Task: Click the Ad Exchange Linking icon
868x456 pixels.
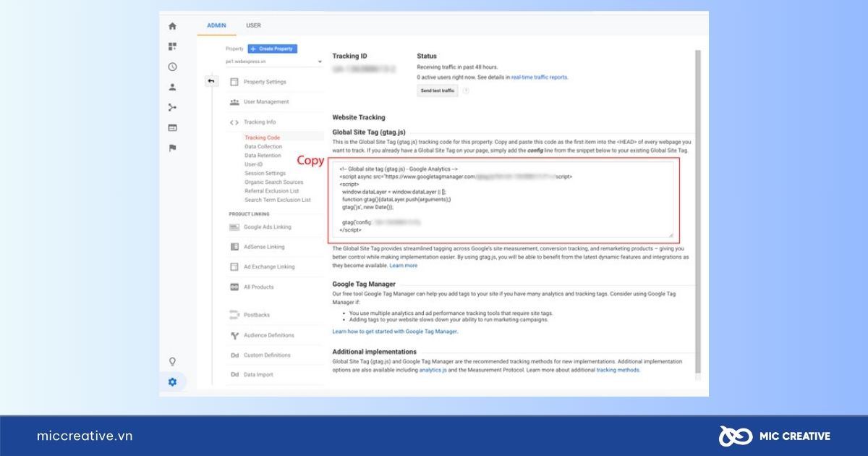Action: click(x=234, y=266)
